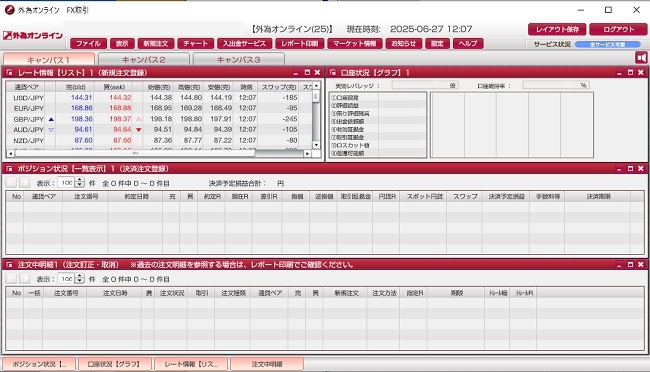
Task: Click the ポジション状況 display count field
Action: (x=66, y=182)
